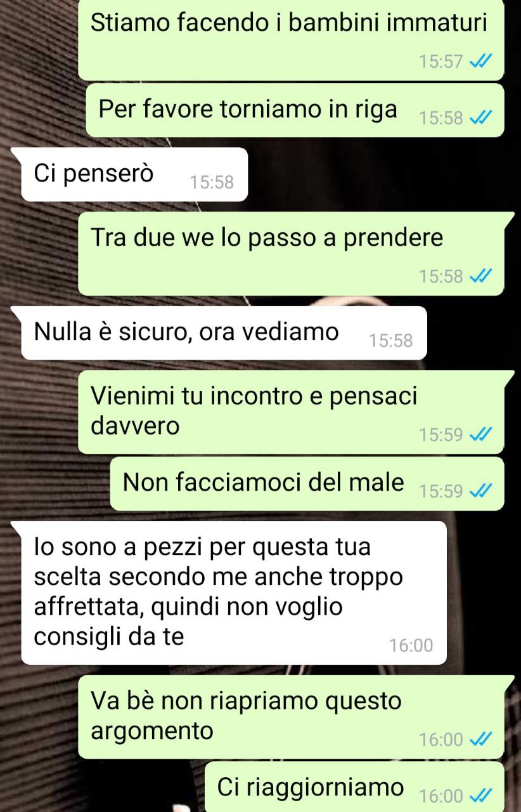The height and width of the screenshot is (812, 521).
Task: Tap the 'Stiamo facendo i bambini immaturi' bubble
Action: pyautogui.click(x=291, y=40)
